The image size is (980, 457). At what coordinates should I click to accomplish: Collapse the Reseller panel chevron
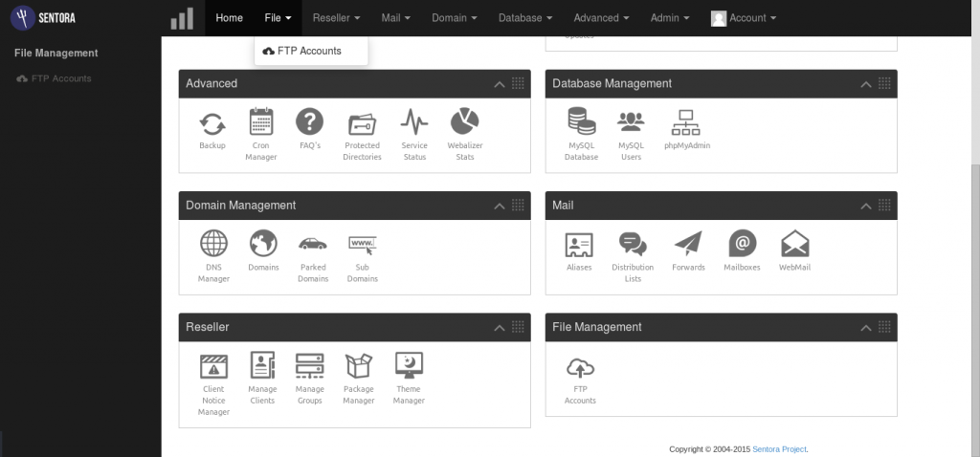[x=499, y=328]
